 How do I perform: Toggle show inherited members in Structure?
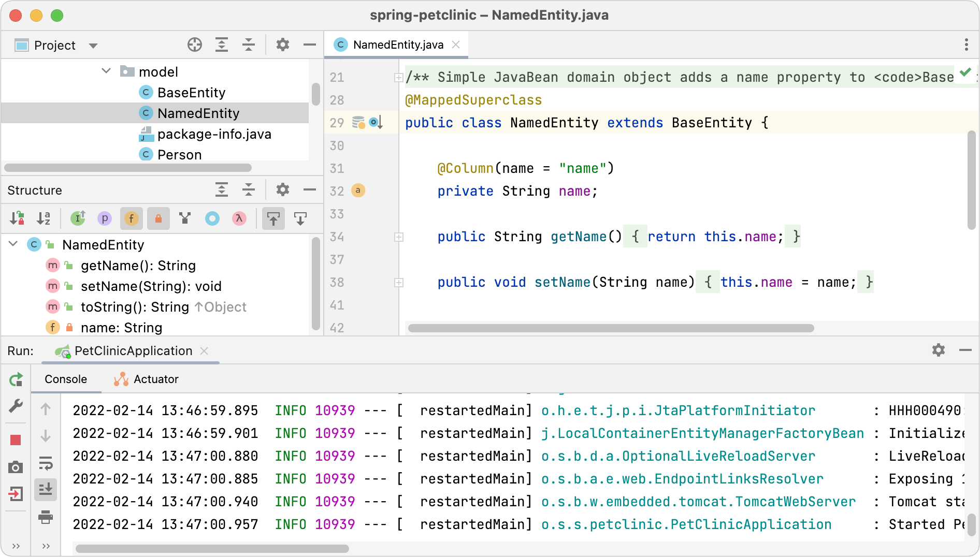click(78, 218)
